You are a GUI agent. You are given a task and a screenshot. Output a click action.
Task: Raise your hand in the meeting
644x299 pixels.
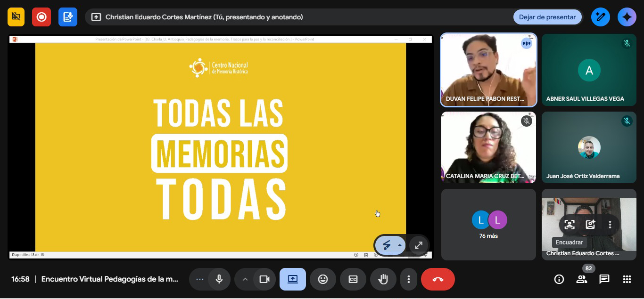383,279
